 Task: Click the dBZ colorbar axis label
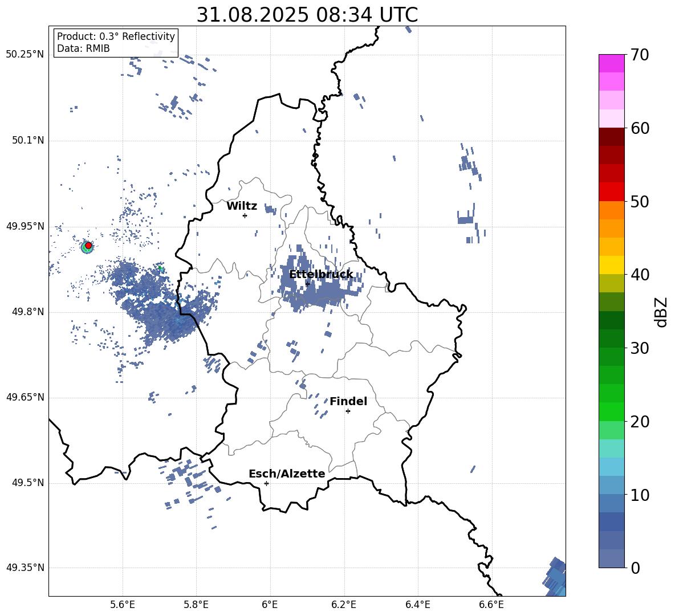coord(661,312)
